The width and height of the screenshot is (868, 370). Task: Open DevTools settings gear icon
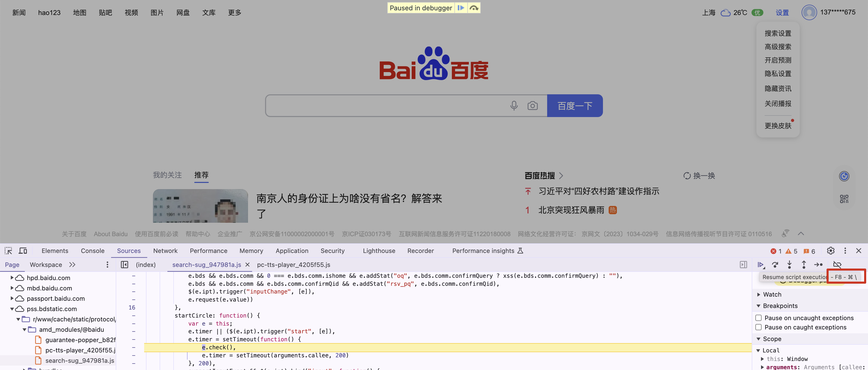tap(831, 251)
